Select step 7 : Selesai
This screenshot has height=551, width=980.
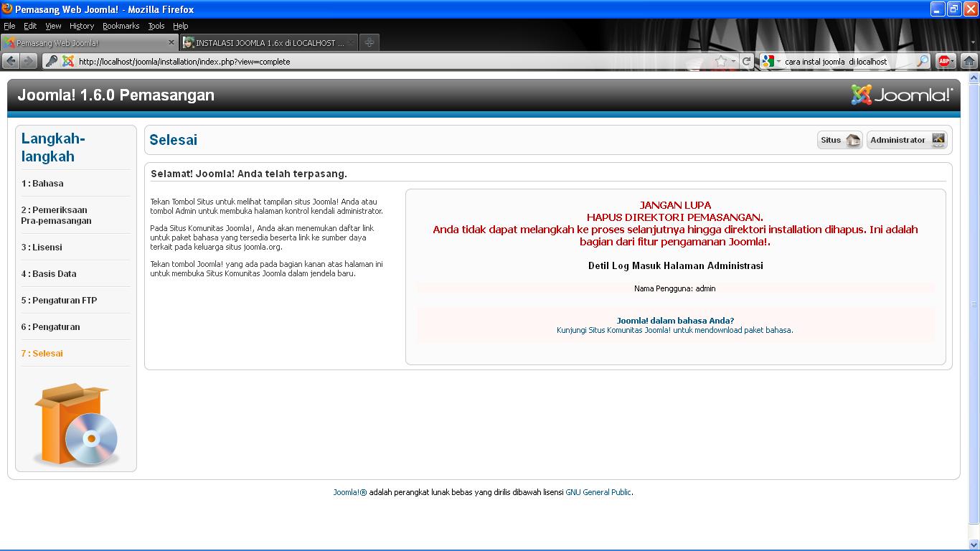click(x=42, y=353)
